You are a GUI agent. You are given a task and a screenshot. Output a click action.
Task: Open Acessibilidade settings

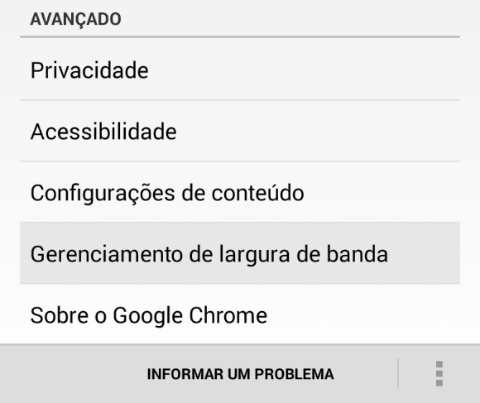tap(240, 131)
